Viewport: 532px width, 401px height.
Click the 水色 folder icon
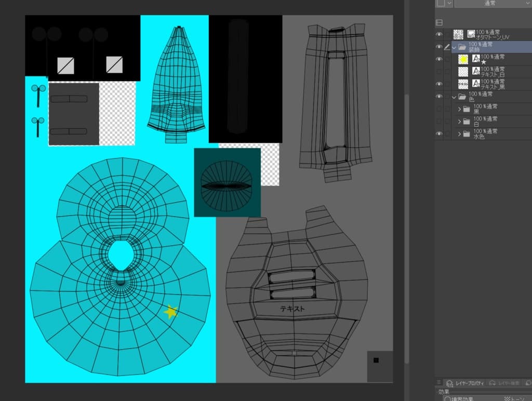(x=467, y=134)
